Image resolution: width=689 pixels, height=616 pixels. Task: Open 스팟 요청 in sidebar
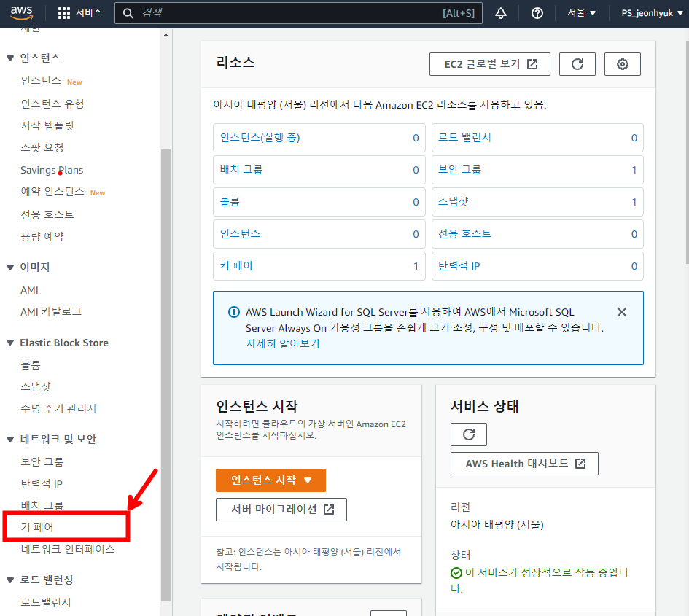pos(42,148)
